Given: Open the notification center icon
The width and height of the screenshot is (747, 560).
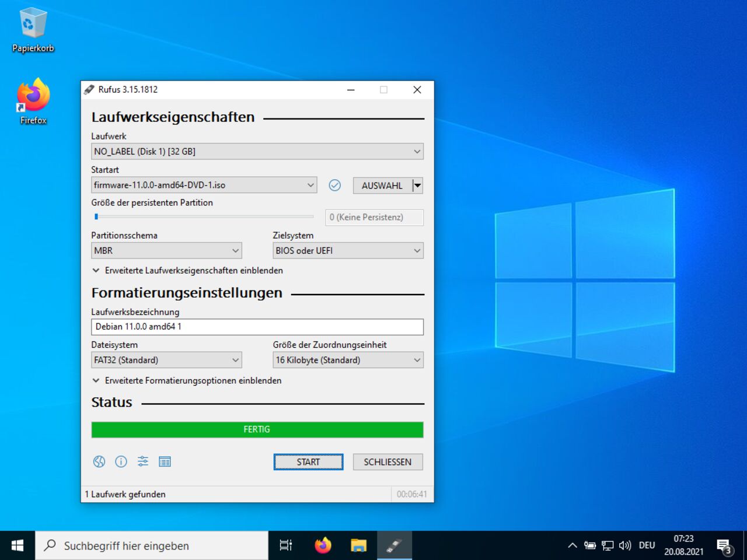Looking at the screenshot, I should [724, 546].
